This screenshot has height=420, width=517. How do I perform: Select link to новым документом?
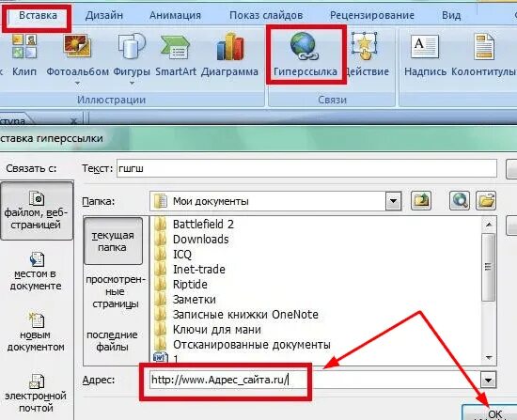coord(36,333)
